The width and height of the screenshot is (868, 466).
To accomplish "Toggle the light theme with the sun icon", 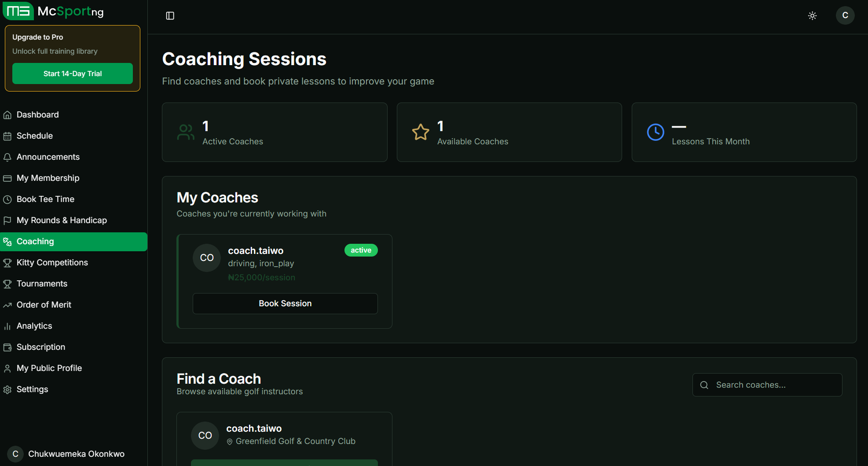I will click(812, 15).
